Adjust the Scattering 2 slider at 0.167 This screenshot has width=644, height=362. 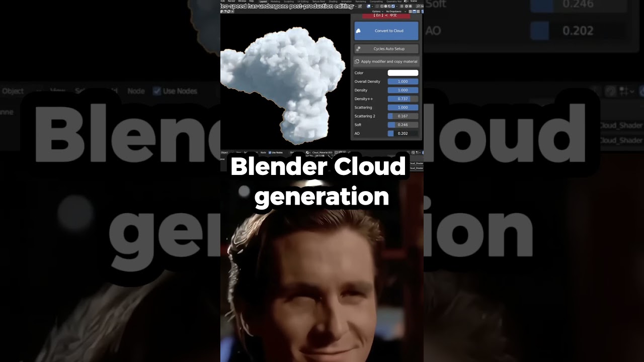coord(403,116)
